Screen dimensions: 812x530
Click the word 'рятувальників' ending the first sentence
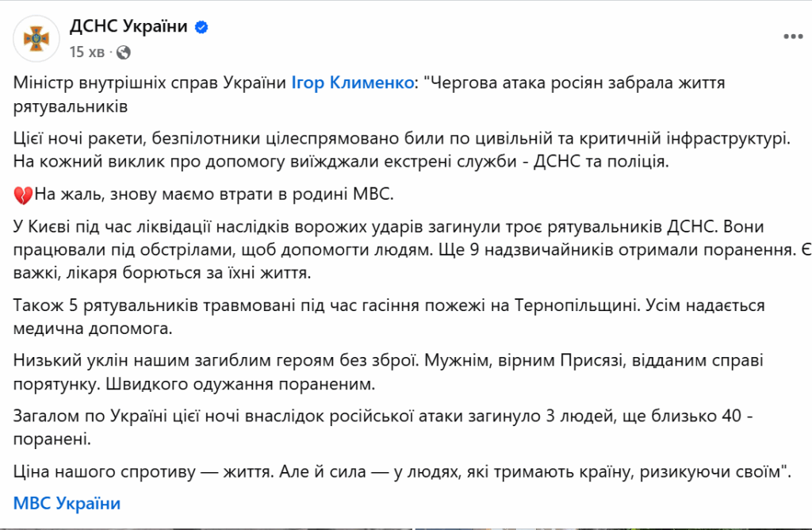[x=71, y=106]
